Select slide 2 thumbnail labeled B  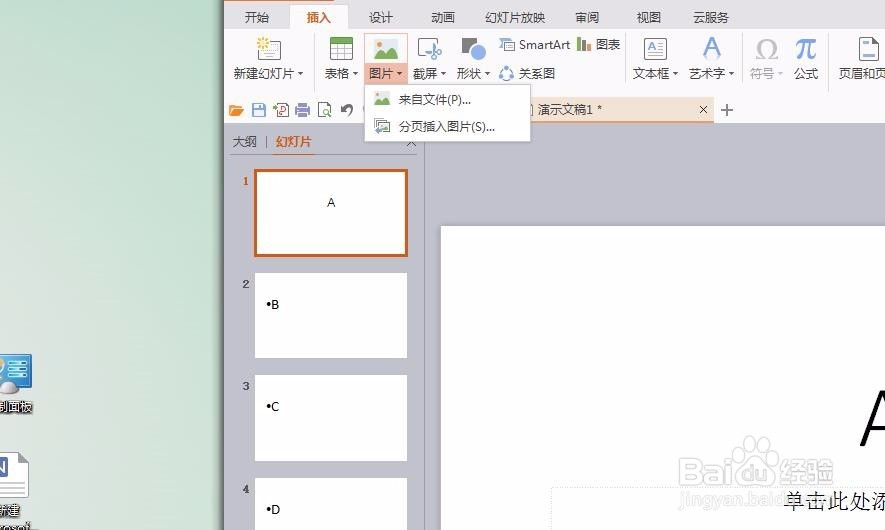tap(331, 316)
